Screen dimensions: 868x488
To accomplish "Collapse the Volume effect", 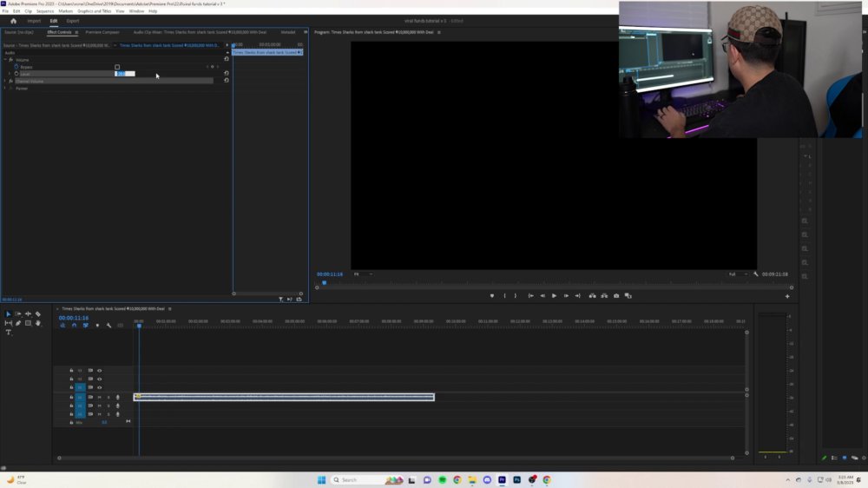I will [5, 59].
